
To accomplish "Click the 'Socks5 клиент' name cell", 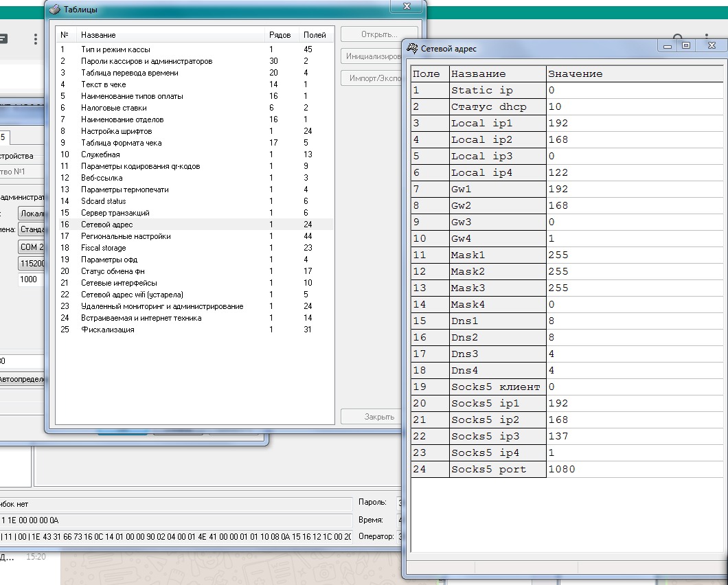I will 498,387.
